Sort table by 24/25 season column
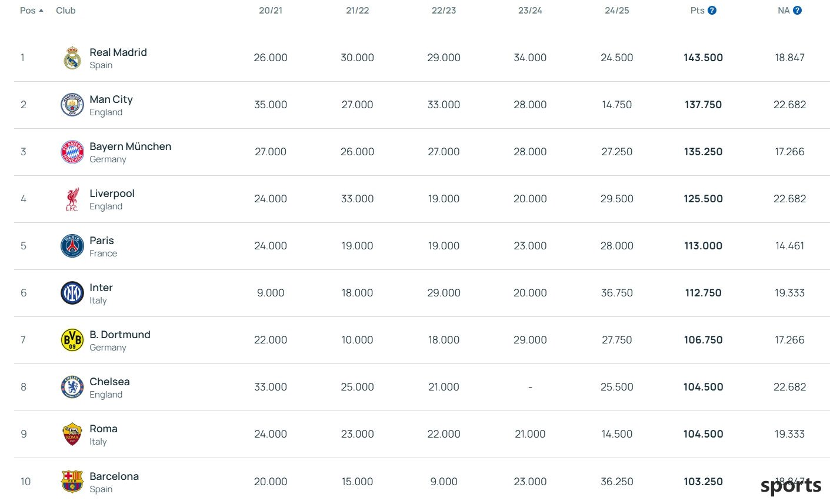The image size is (830, 504). point(617,11)
